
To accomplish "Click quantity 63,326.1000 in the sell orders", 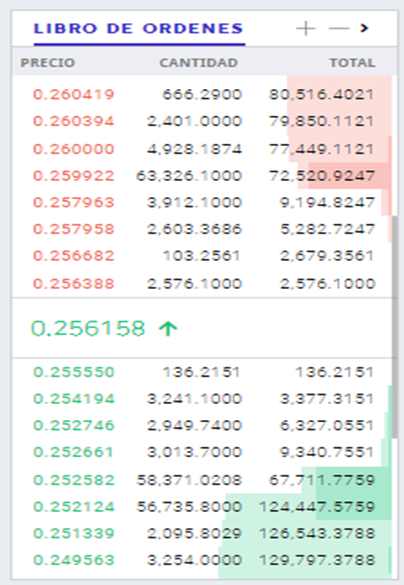I will (x=189, y=175).
